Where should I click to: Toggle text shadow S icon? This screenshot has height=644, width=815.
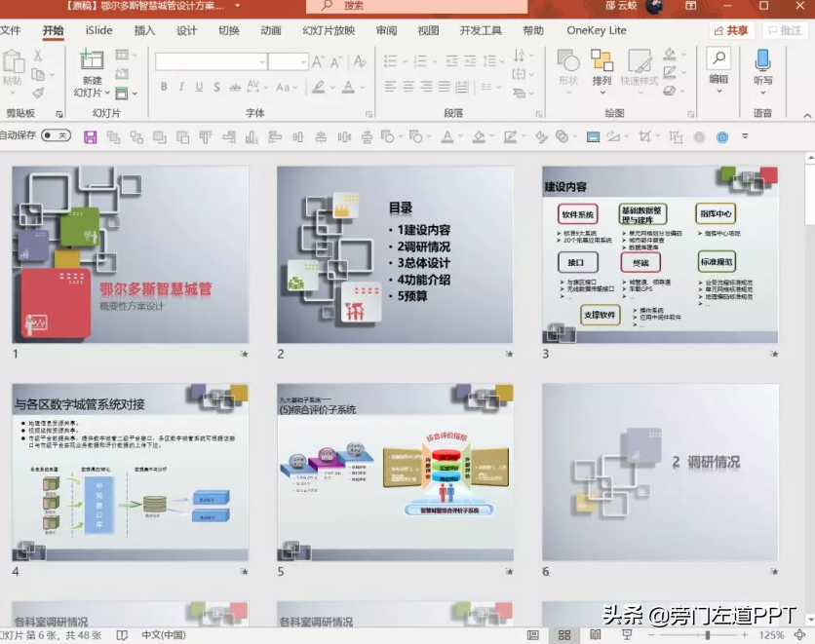(x=216, y=87)
